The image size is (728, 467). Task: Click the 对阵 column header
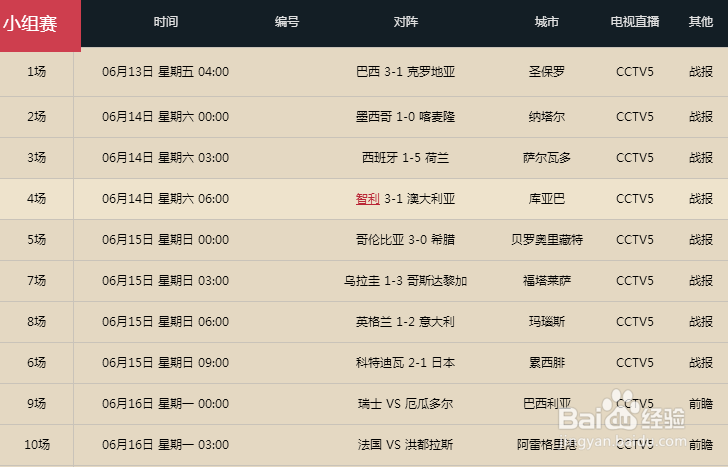tap(406, 22)
